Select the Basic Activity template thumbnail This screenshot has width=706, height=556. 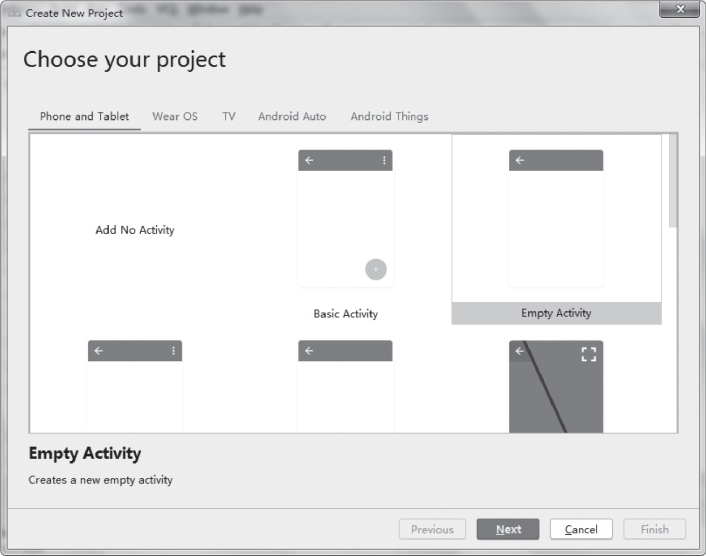coord(345,218)
